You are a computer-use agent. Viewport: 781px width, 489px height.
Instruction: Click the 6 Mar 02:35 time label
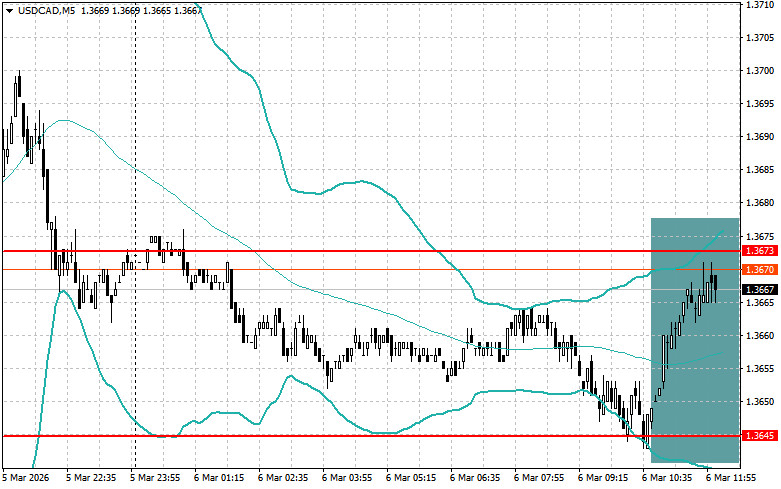coord(283,478)
